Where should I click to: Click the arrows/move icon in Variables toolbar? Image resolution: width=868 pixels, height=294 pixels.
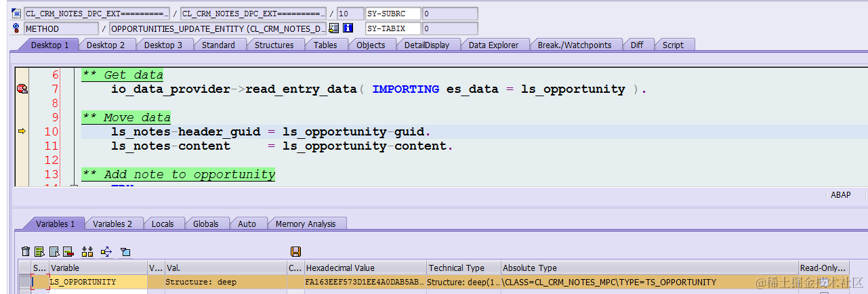(x=106, y=251)
